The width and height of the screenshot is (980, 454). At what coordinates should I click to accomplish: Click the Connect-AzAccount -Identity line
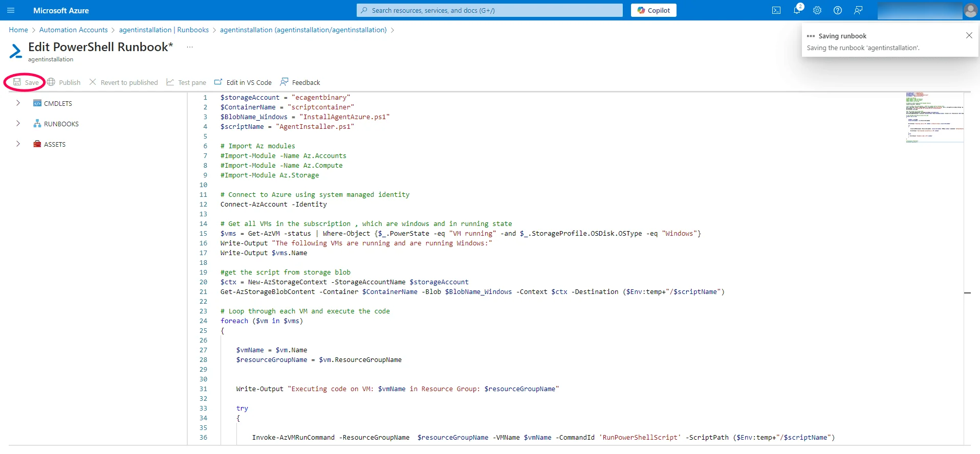tap(273, 204)
